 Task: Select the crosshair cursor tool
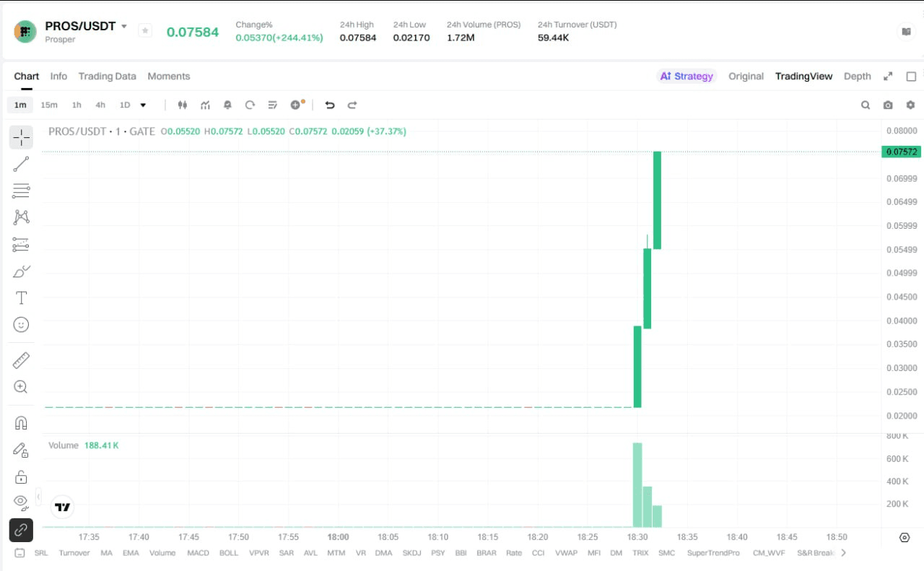click(21, 137)
